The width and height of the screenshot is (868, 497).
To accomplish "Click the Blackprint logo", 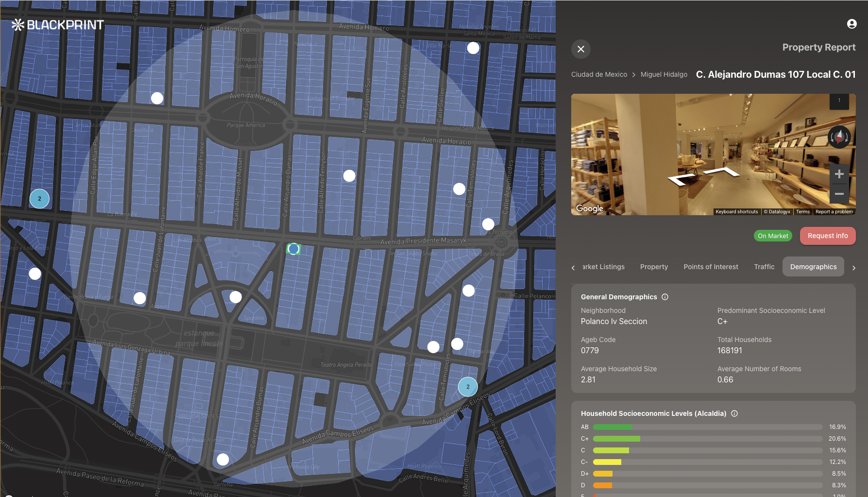I will point(58,25).
